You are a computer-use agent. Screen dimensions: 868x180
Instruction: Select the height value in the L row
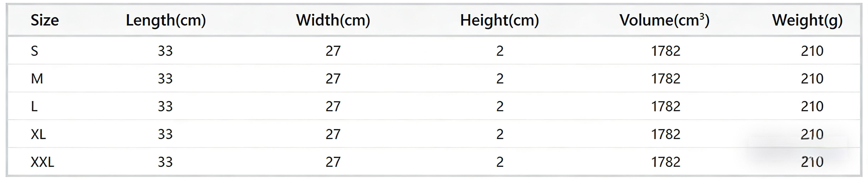(x=500, y=106)
